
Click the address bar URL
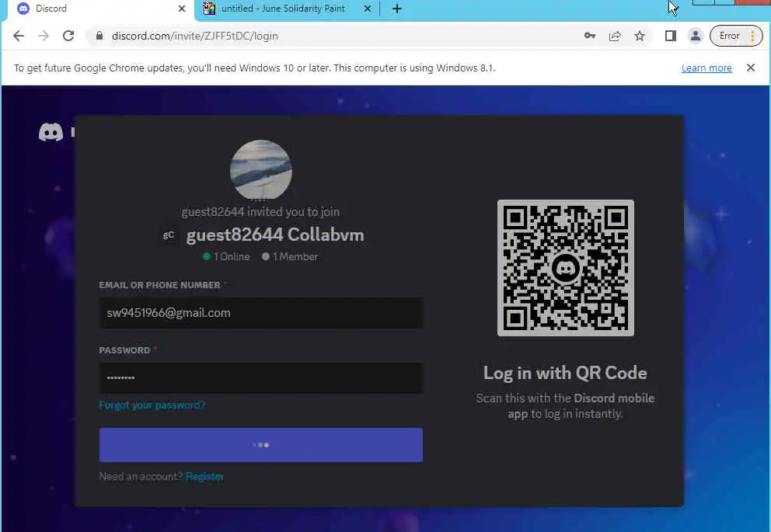pos(195,36)
